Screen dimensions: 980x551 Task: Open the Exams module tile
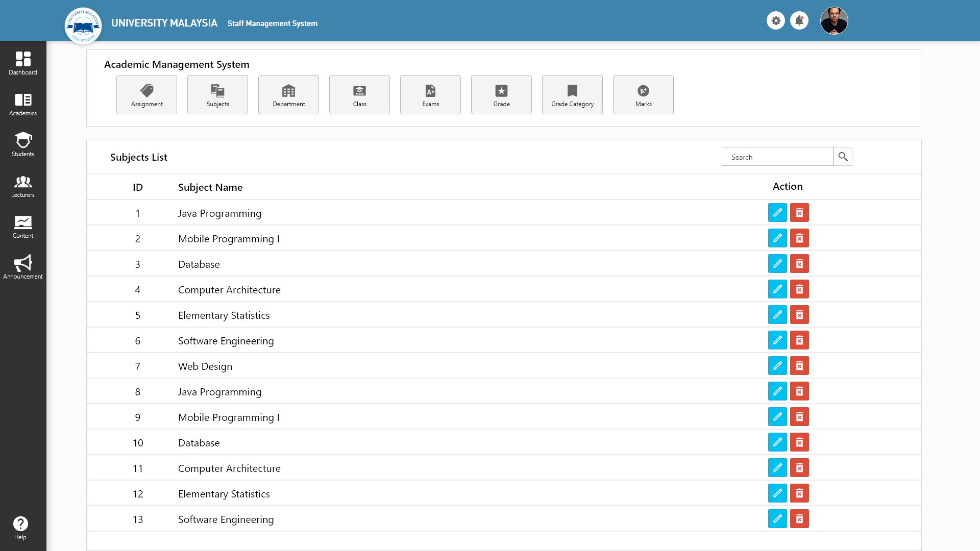(x=431, y=95)
